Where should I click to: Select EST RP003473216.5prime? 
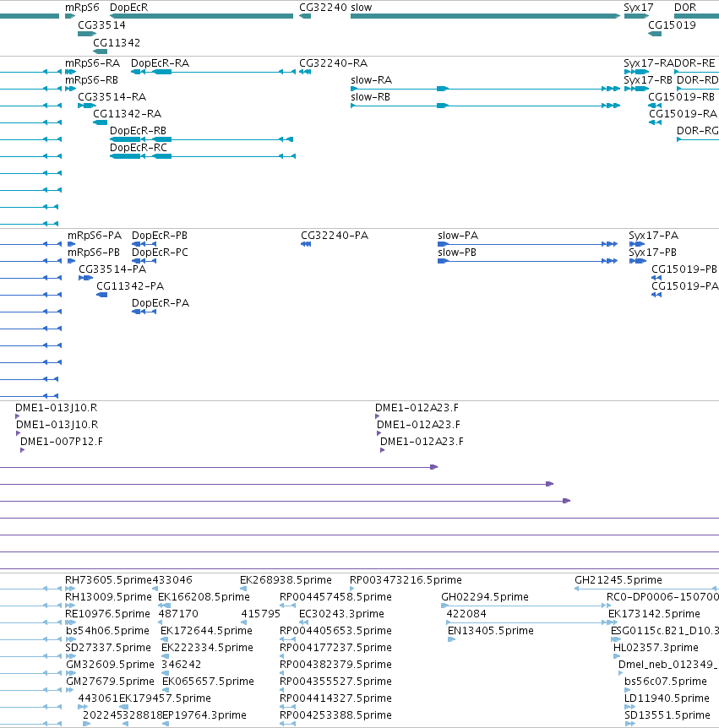click(x=406, y=580)
